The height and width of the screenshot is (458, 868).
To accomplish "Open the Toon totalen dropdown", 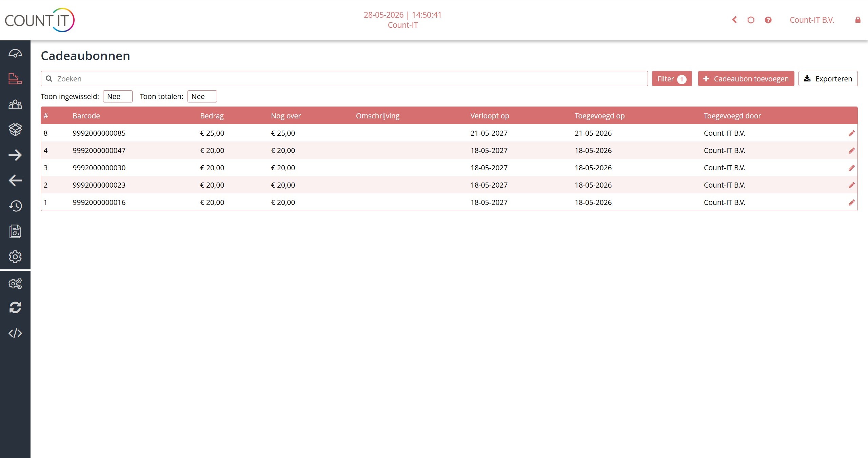I will (x=202, y=96).
